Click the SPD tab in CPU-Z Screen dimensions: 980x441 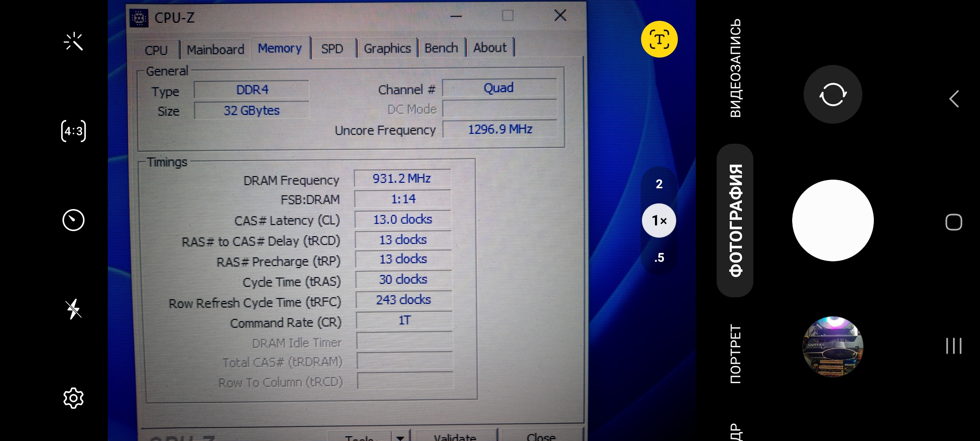pyautogui.click(x=332, y=49)
